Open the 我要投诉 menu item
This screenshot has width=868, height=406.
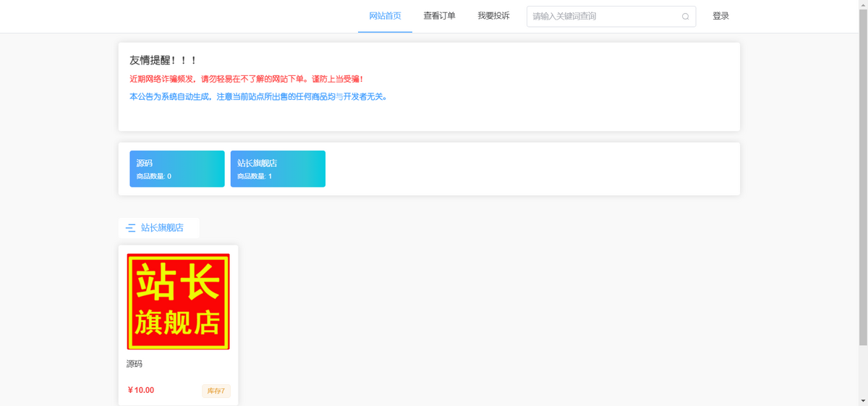click(493, 16)
